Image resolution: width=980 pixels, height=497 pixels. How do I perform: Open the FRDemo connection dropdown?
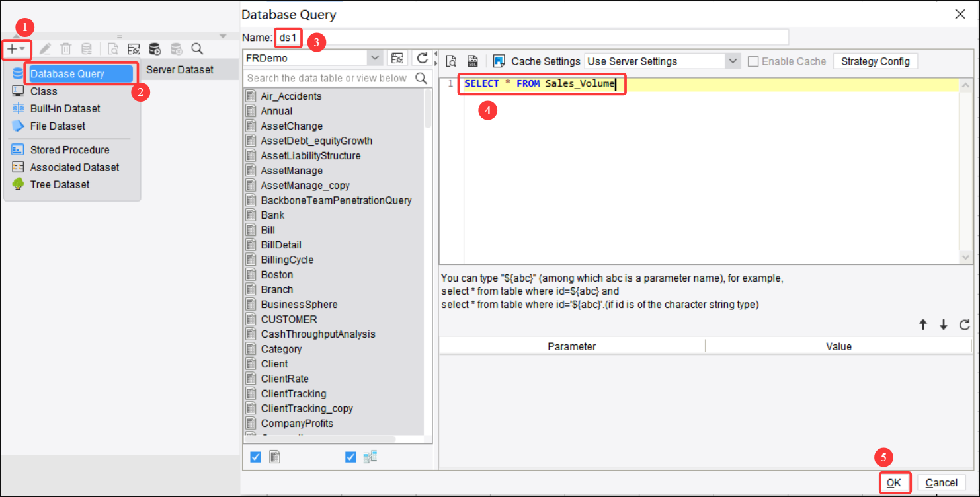pyautogui.click(x=374, y=57)
